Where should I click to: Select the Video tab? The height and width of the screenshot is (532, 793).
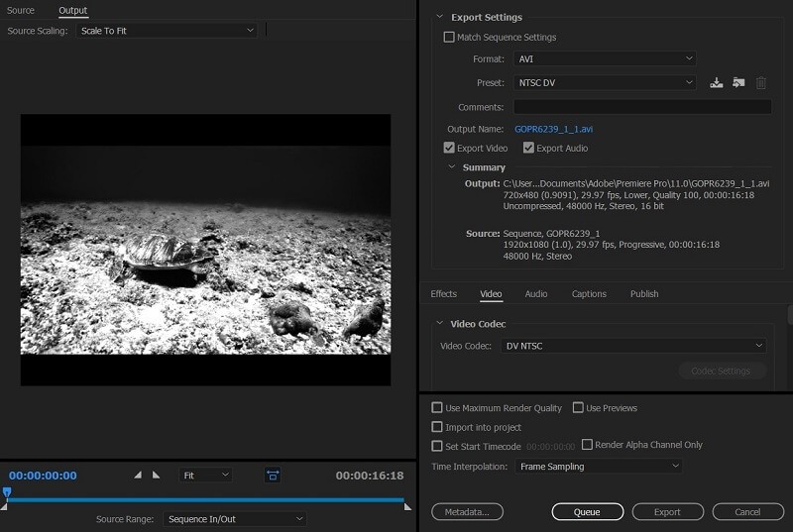click(491, 293)
